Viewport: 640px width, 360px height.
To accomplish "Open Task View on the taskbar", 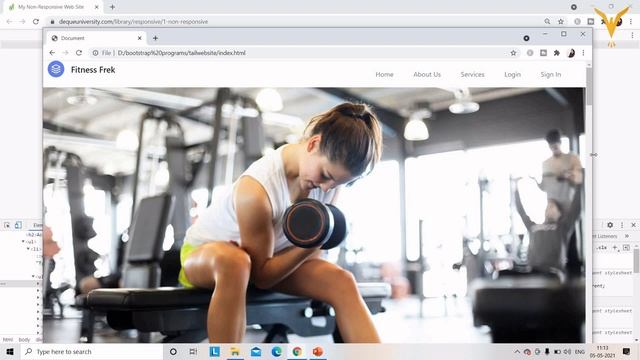I will [193, 351].
